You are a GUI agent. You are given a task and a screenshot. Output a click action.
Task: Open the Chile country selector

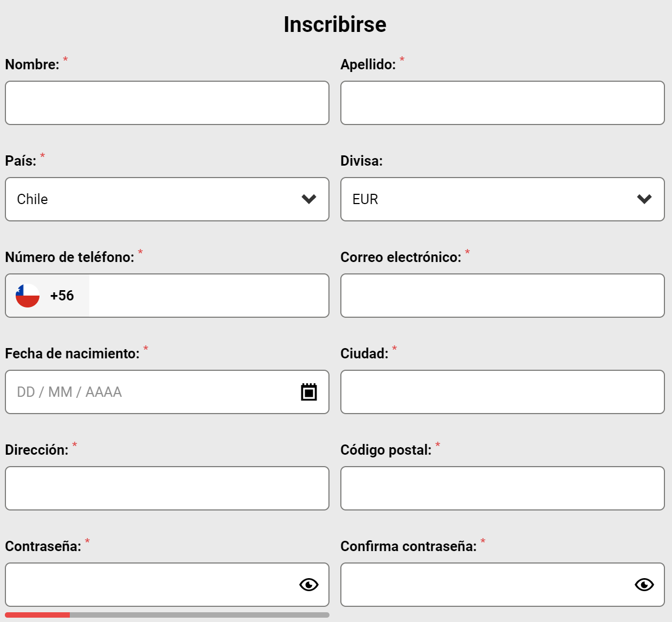[151, 199]
